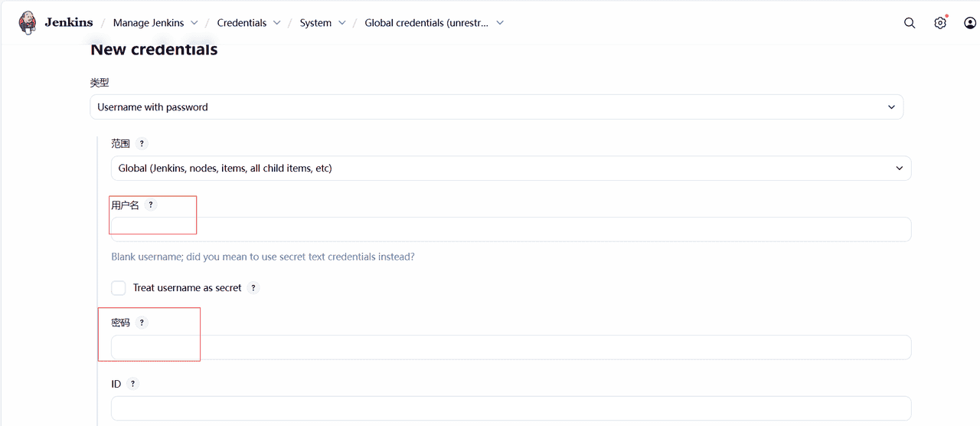Expand chevron next to Manage Jenkins breadcrumb
This screenshot has height=426, width=980.
[x=194, y=23]
